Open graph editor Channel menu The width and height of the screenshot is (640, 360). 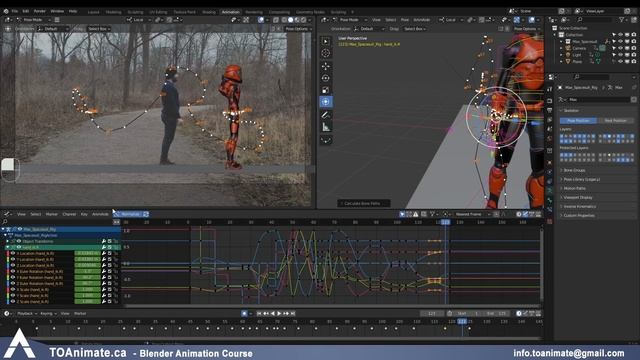pyautogui.click(x=69, y=214)
